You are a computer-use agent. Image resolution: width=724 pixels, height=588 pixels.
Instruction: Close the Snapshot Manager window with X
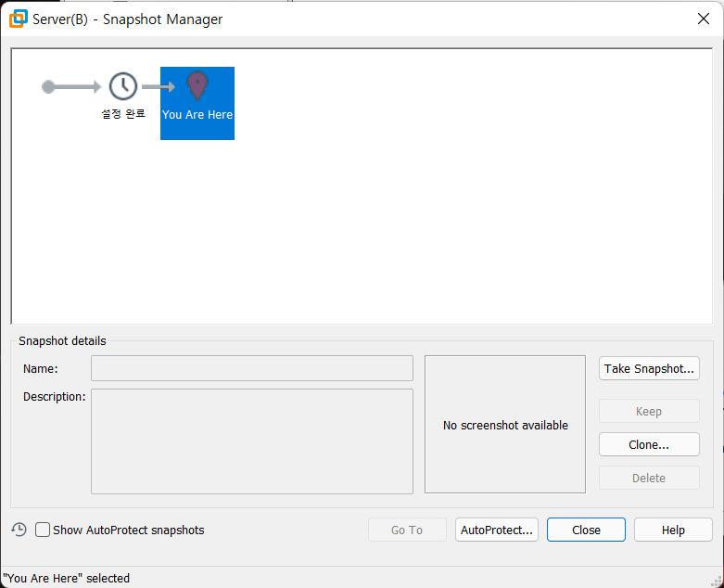[704, 19]
